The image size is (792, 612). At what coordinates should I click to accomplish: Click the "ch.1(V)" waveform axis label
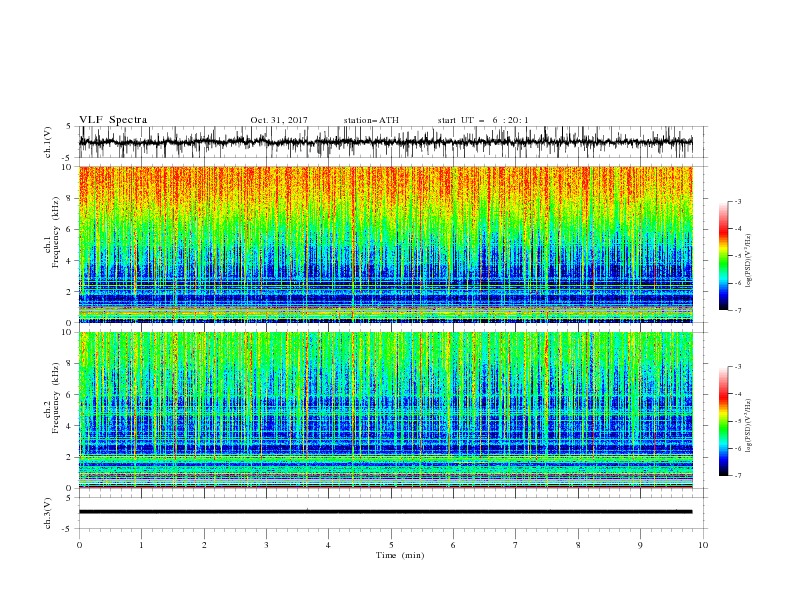[x=48, y=142]
